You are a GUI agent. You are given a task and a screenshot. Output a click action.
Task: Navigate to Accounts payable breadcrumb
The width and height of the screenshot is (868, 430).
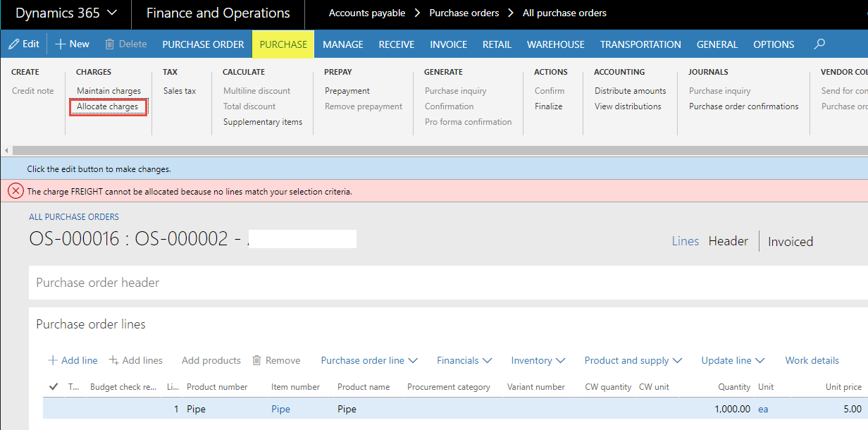(x=367, y=13)
